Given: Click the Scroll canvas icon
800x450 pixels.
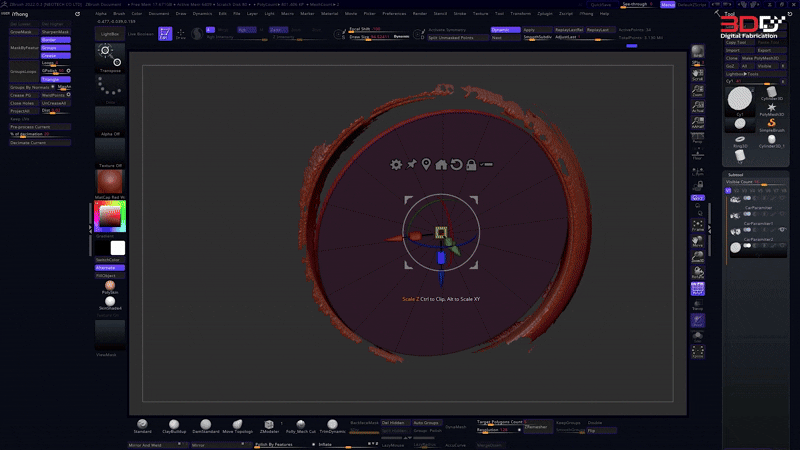Looking at the screenshot, I should coord(697,76).
